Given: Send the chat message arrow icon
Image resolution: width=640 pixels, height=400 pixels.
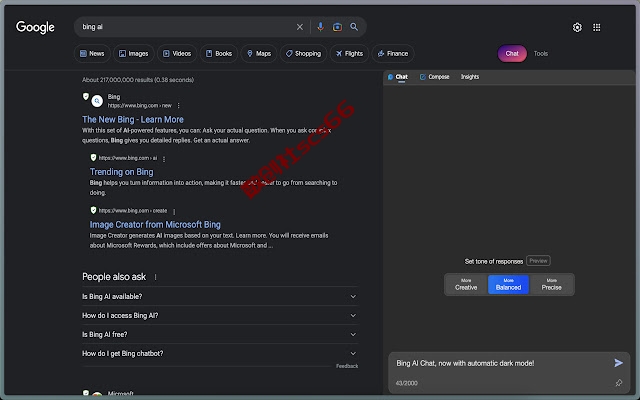Looking at the screenshot, I should coord(618,362).
